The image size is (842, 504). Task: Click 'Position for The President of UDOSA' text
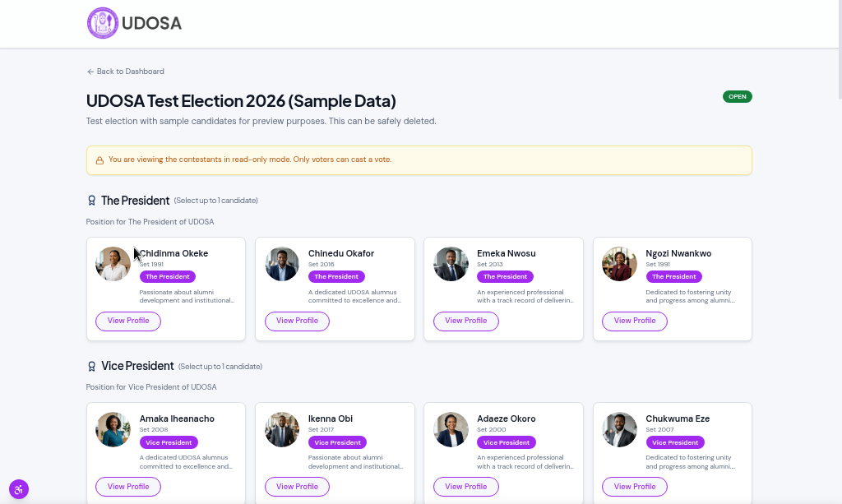pos(150,222)
